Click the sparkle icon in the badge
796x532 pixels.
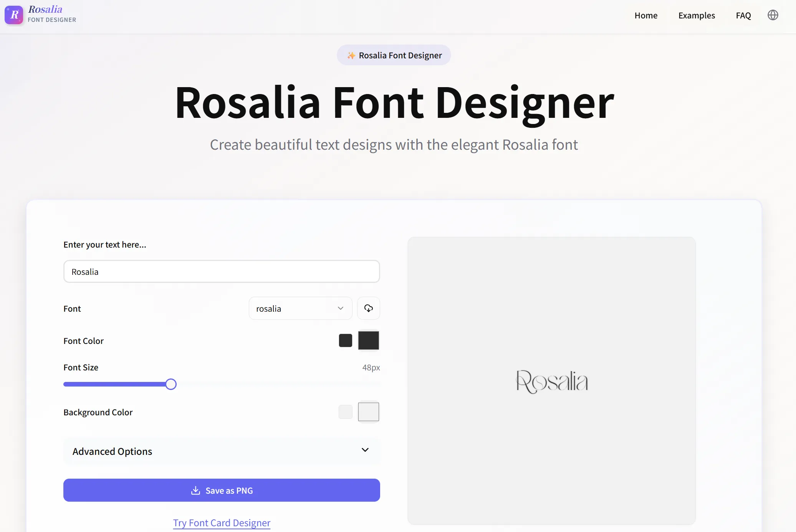click(x=351, y=55)
